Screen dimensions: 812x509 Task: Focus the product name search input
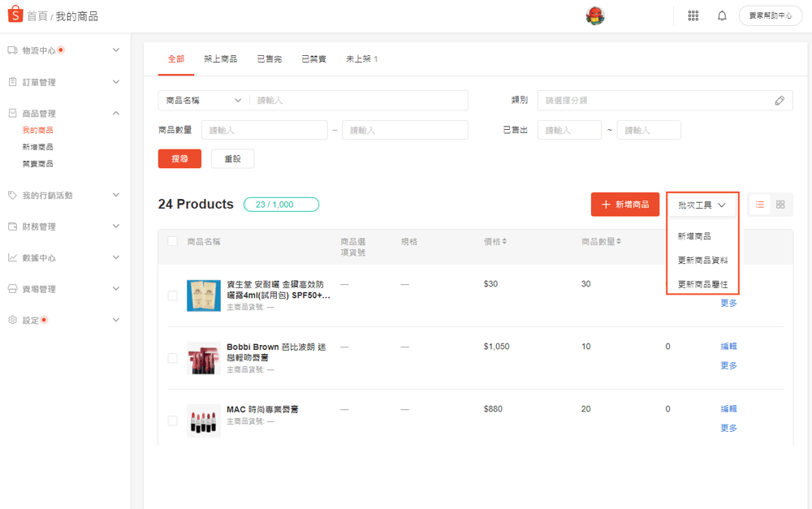359,101
